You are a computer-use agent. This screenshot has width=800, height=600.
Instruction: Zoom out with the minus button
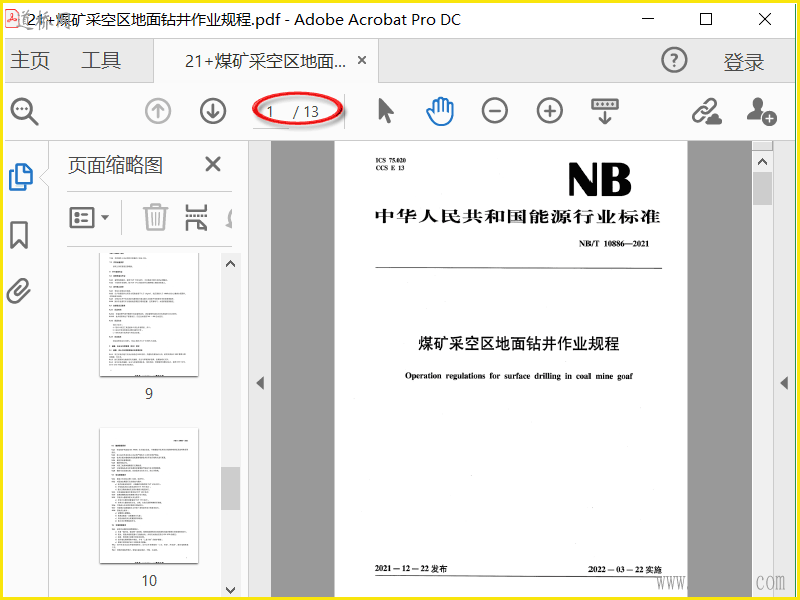pos(494,111)
